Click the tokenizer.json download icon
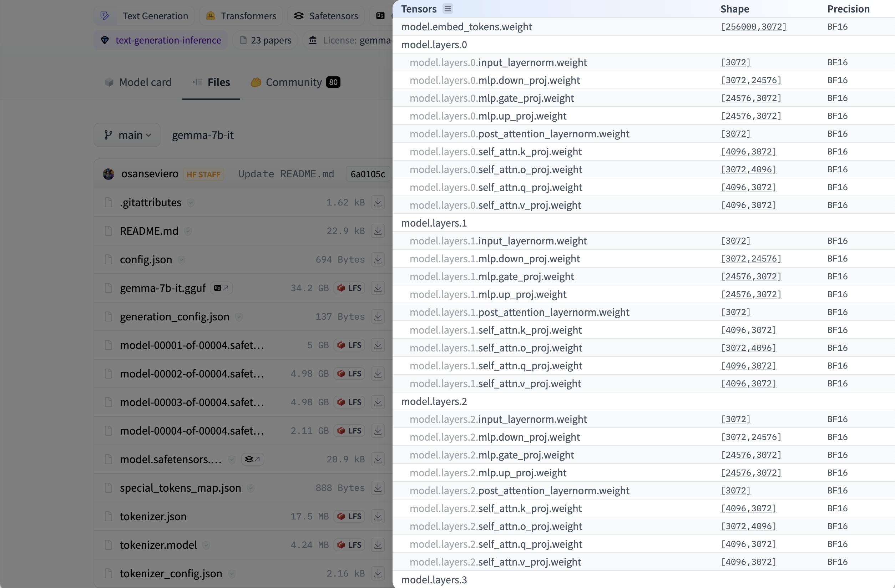Viewport: 895px width, 588px height. (378, 517)
